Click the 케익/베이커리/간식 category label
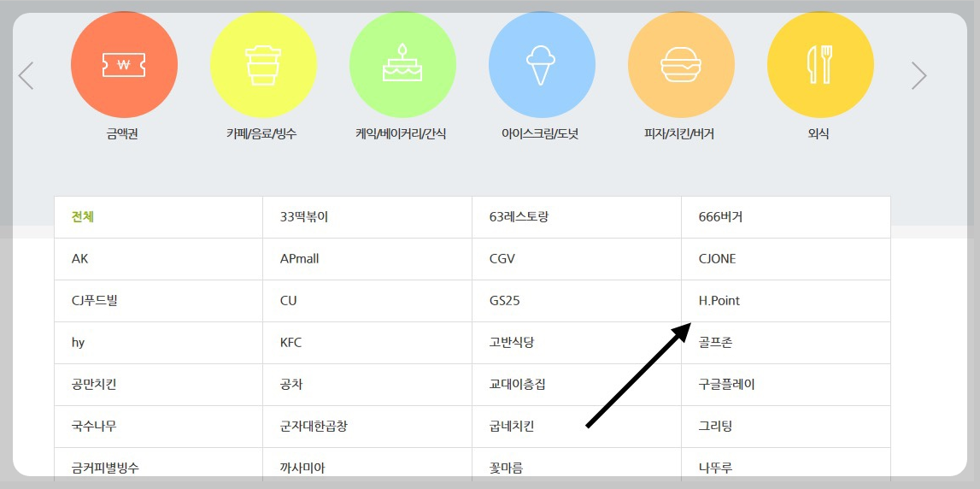Image resolution: width=980 pixels, height=489 pixels. coord(401,134)
